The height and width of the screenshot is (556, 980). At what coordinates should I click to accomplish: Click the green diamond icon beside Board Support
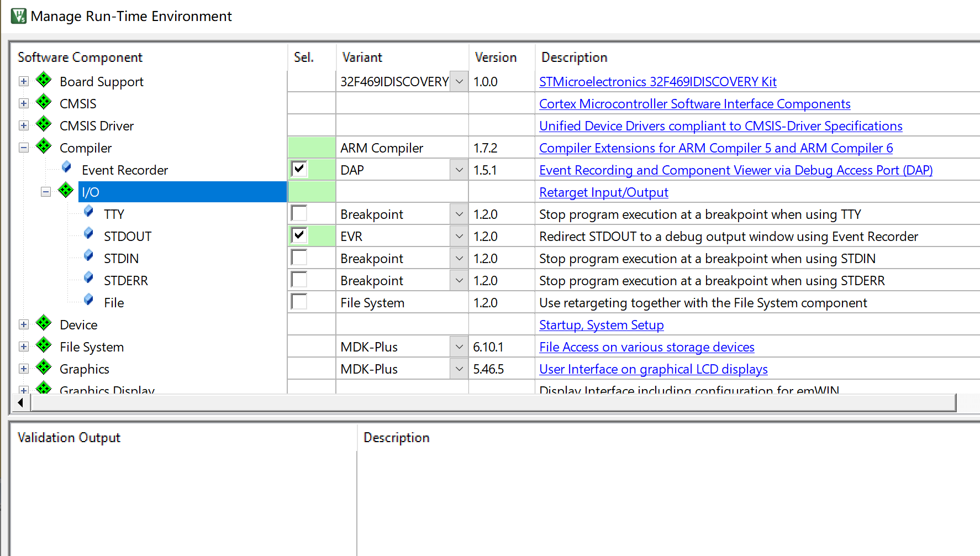(44, 80)
